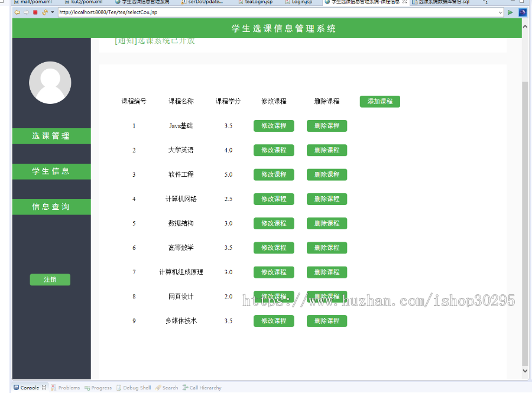The image size is (532, 393).
Task: Stop page loading with red square icon
Action: [x=35, y=12]
